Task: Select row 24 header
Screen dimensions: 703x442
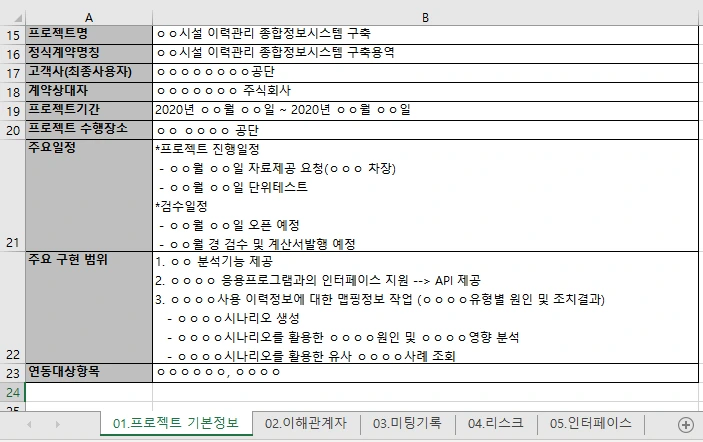Action: [13, 392]
